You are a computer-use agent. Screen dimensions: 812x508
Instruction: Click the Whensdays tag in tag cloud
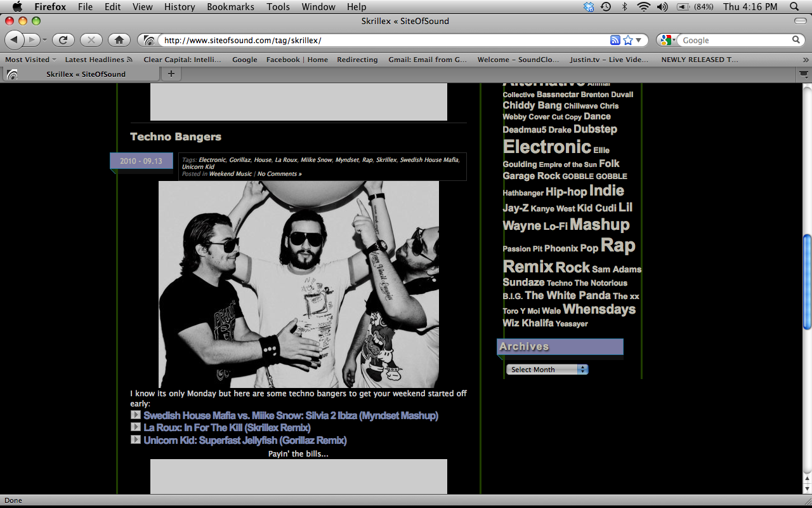pyautogui.click(x=599, y=309)
